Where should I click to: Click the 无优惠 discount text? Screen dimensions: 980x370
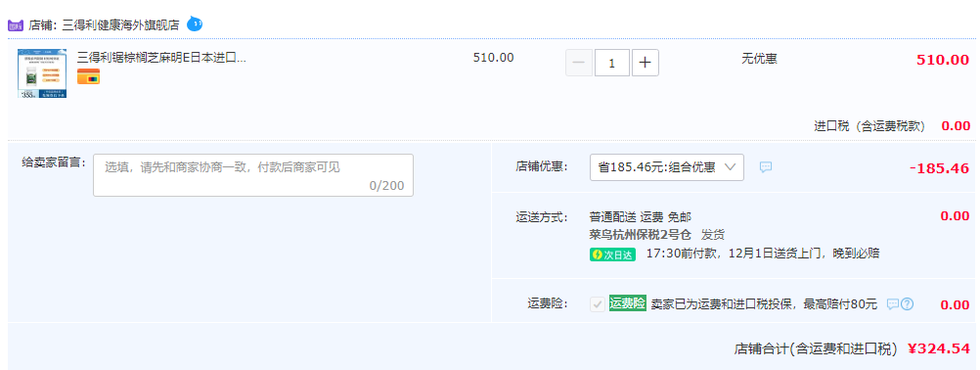point(759,59)
